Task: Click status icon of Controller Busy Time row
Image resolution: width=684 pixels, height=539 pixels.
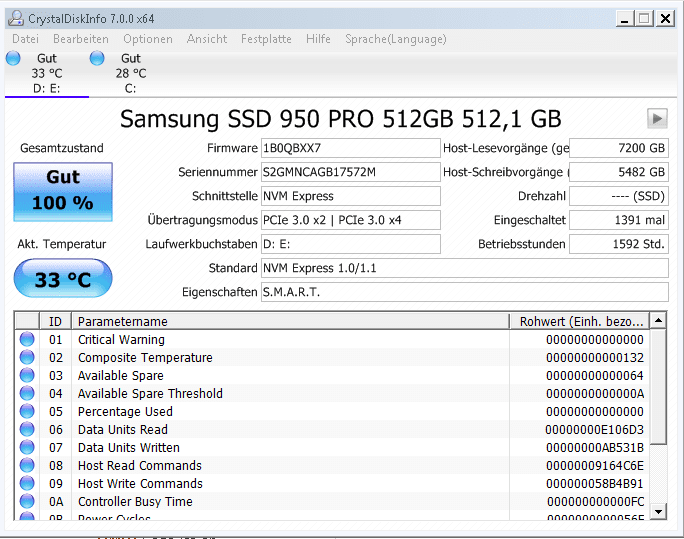Action: pos(27,501)
